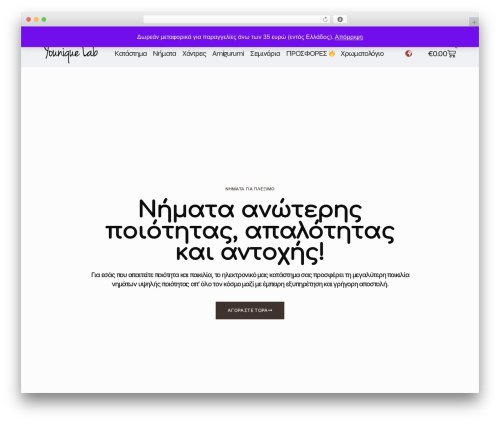Viewport: 500px width, 423px height.
Task: Open the ΠΡΟΣΦΟΡΕΣ menu item
Action: [x=310, y=54]
